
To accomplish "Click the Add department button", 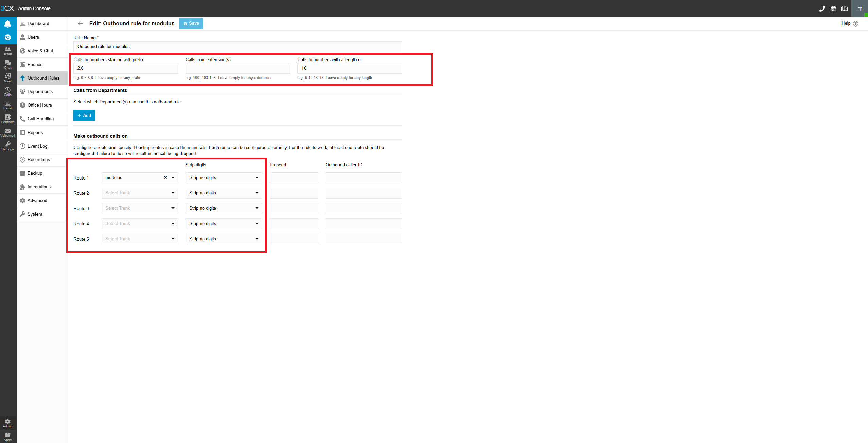I will pos(84,115).
